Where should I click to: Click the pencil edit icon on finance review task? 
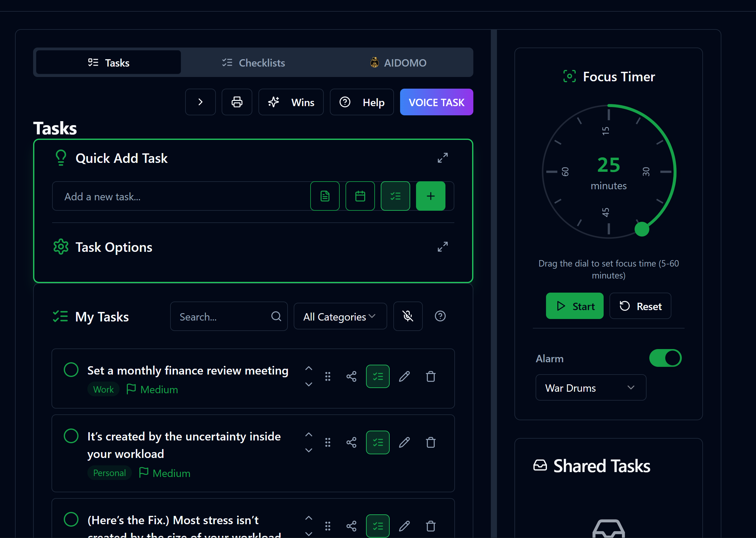point(404,376)
